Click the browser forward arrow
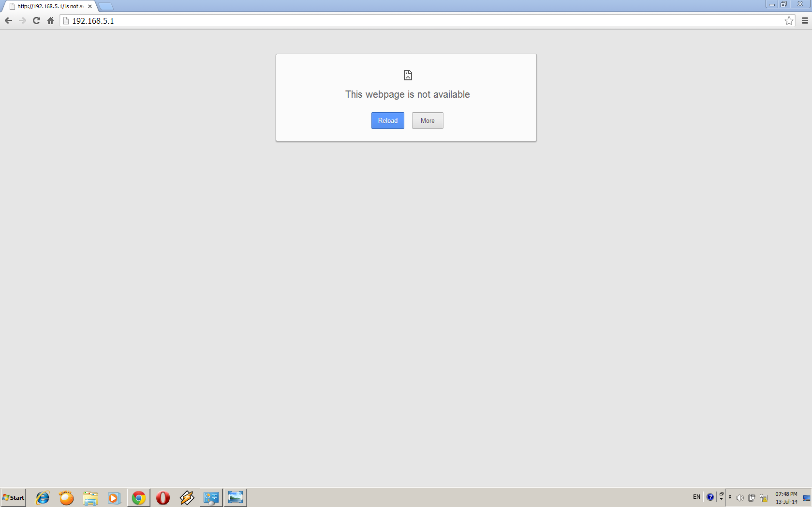This screenshot has height=507, width=812. 22,21
